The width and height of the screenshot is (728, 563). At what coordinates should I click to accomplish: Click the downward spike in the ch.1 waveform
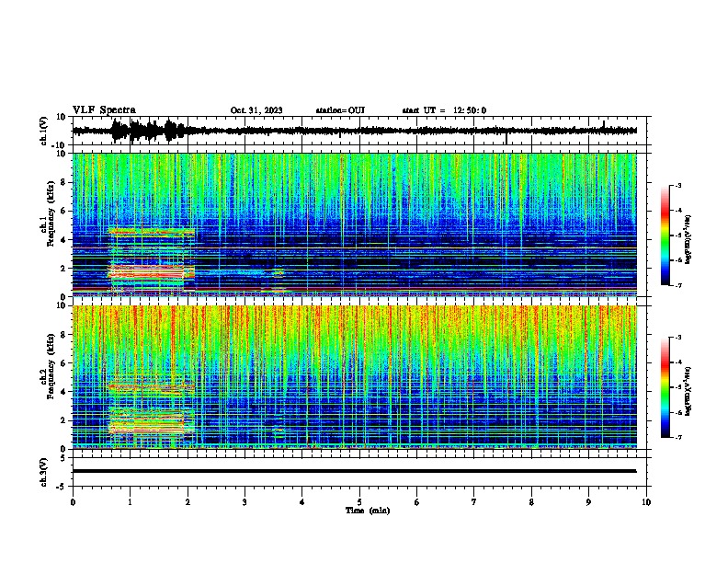coord(506,138)
